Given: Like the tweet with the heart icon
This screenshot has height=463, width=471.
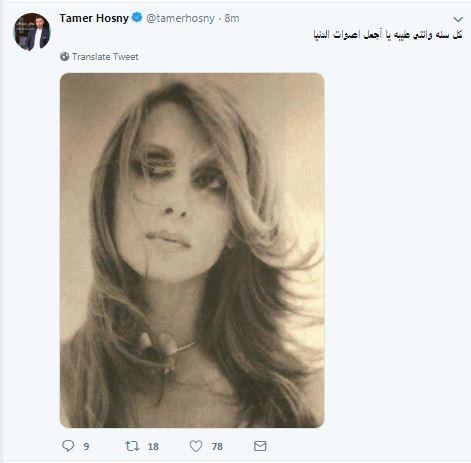Looking at the screenshot, I should (x=196, y=446).
